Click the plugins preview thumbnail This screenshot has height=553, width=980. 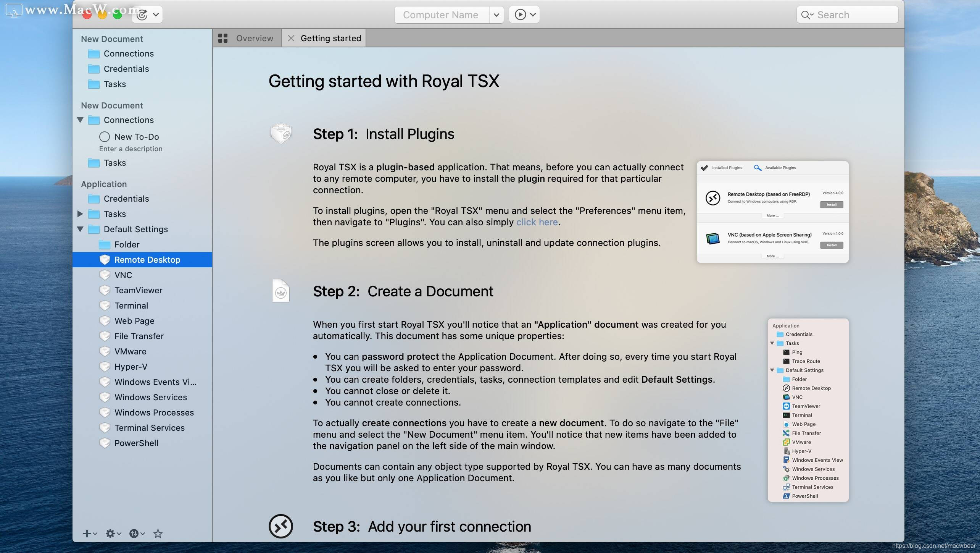coord(773,212)
